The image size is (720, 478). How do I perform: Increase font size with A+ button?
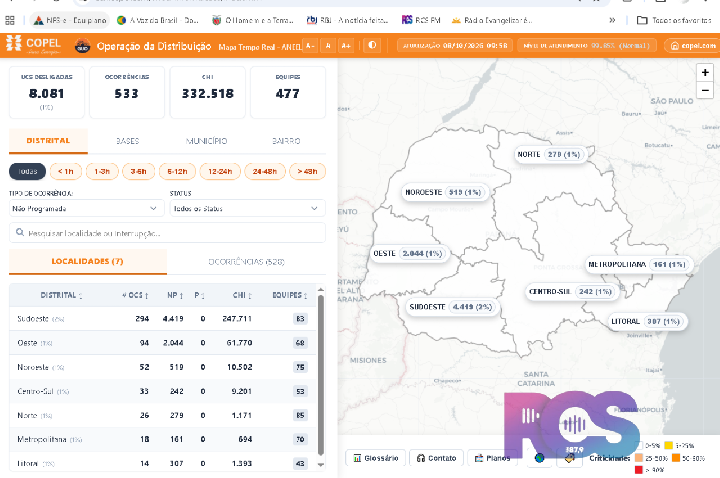[346, 45]
